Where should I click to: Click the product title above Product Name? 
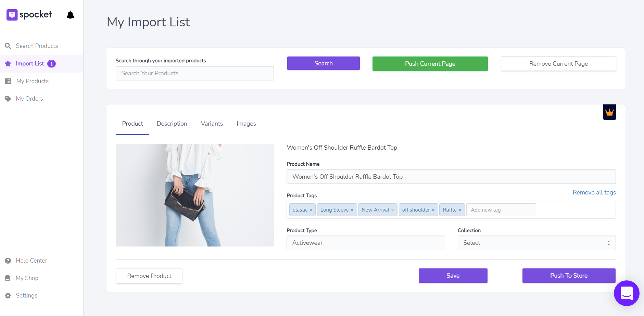coord(342,148)
